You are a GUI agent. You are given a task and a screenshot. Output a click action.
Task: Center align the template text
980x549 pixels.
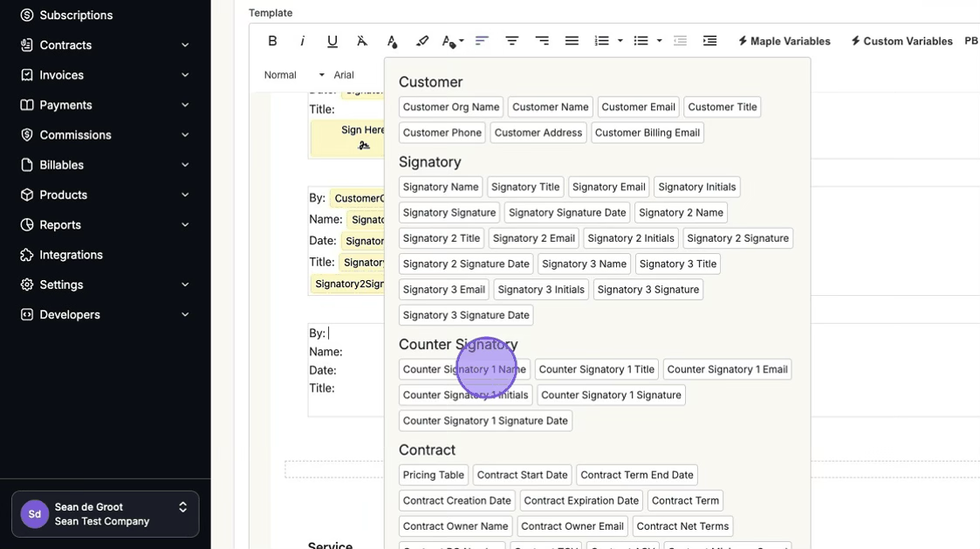point(512,41)
